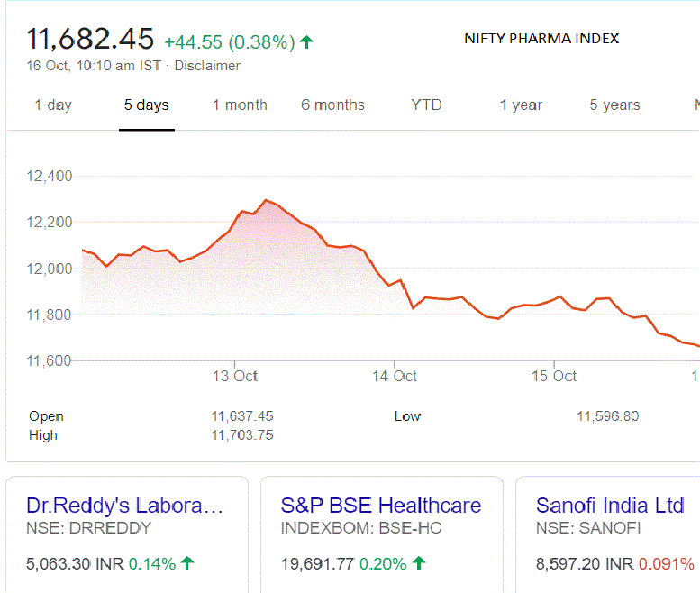Select the 5 days tab

coord(147,105)
